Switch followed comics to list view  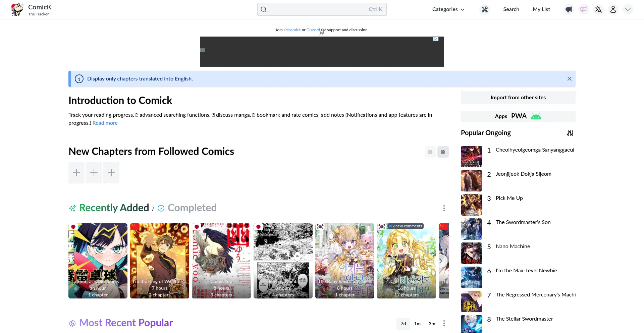coord(430,152)
